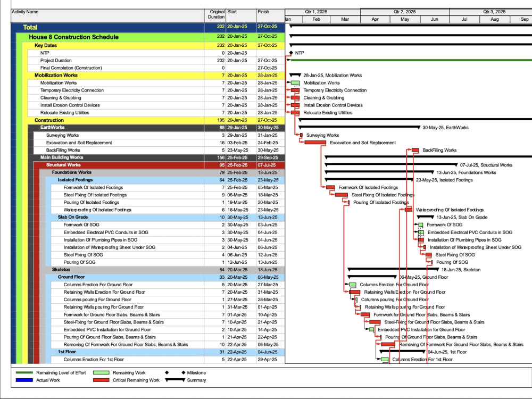Select the Ground Floor group row in table
The height and width of the screenshot is (399, 532).
click(165, 277)
